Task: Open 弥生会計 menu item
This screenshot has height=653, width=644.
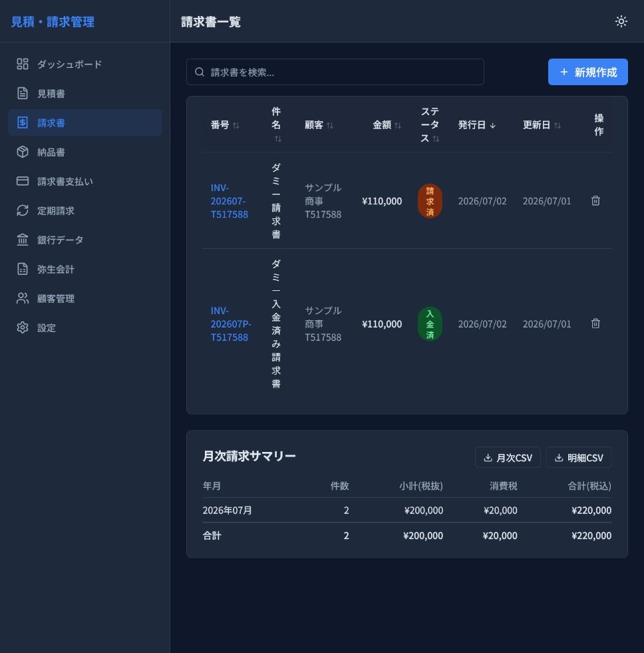Action: [85, 269]
